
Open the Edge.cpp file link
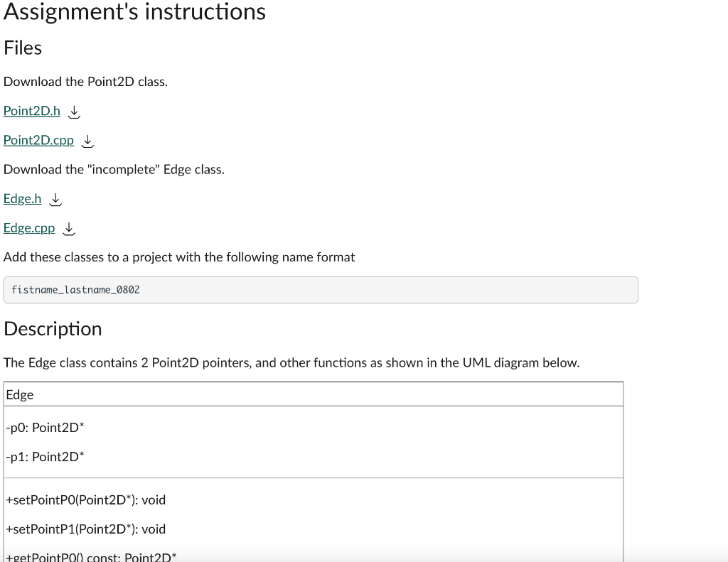pyautogui.click(x=29, y=228)
